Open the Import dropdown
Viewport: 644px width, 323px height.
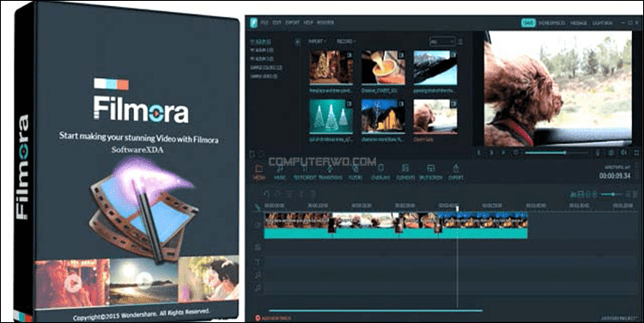pyautogui.click(x=317, y=41)
